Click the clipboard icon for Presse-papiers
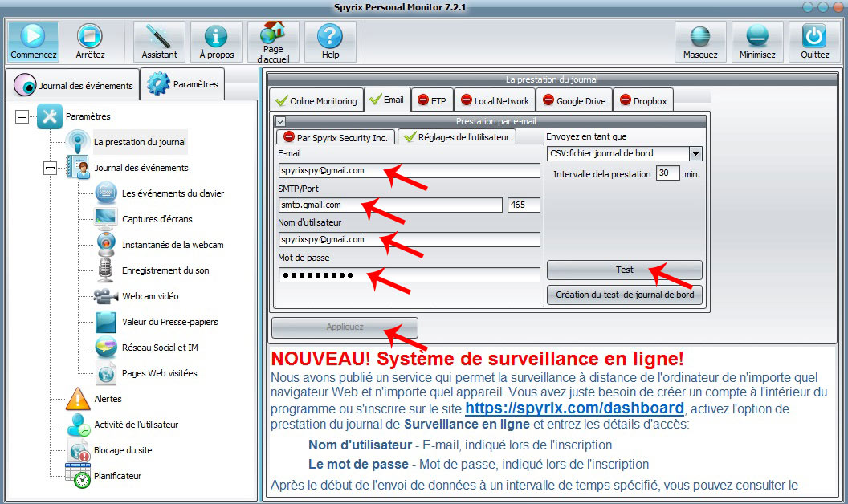Viewport: 848px width, 504px height. [x=106, y=322]
